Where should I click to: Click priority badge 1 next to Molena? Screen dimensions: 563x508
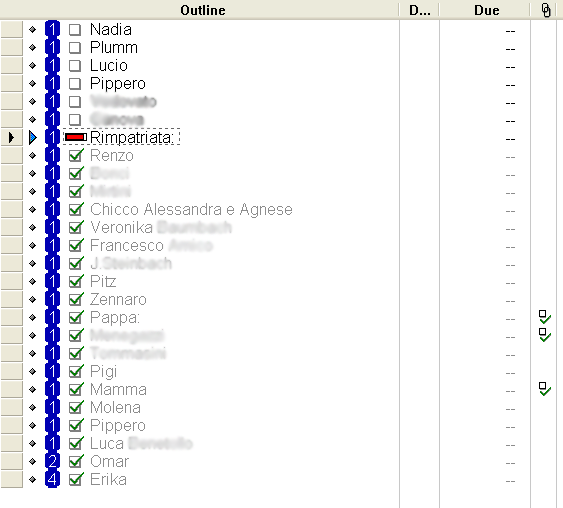point(52,407)
